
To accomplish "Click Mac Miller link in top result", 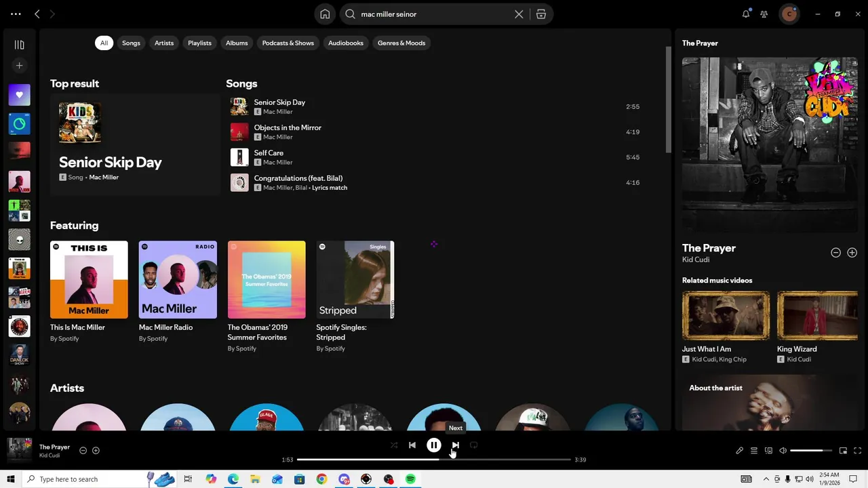I will point(104,178).
